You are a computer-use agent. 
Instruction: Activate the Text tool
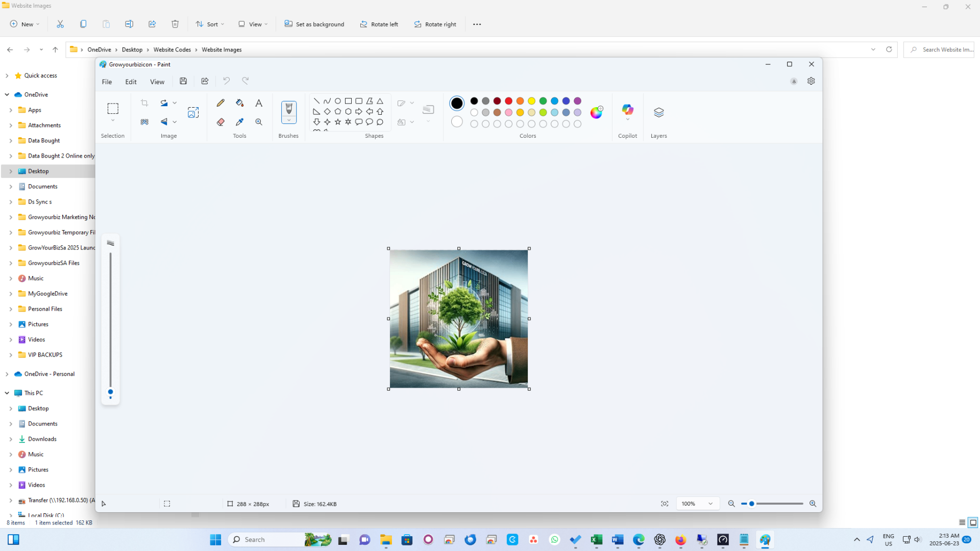click(x=259, y=103)
